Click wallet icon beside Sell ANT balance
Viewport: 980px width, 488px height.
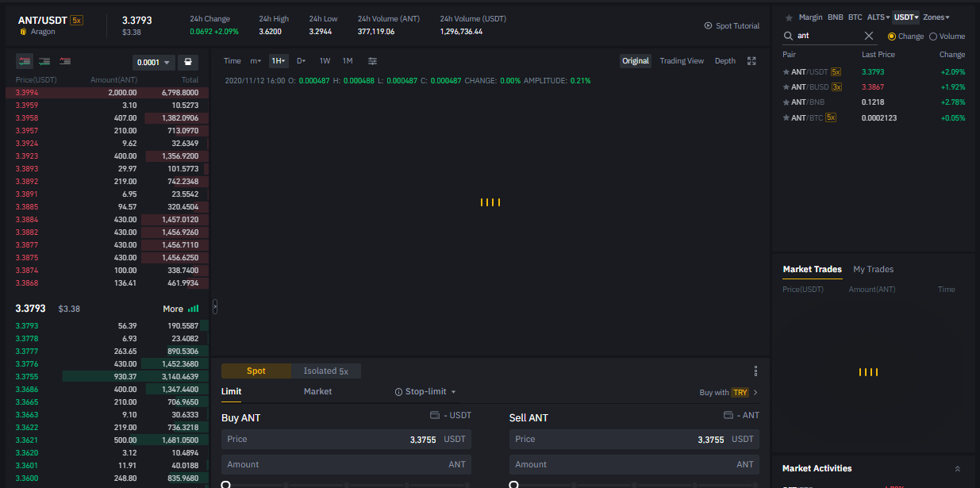pos(728,415)
